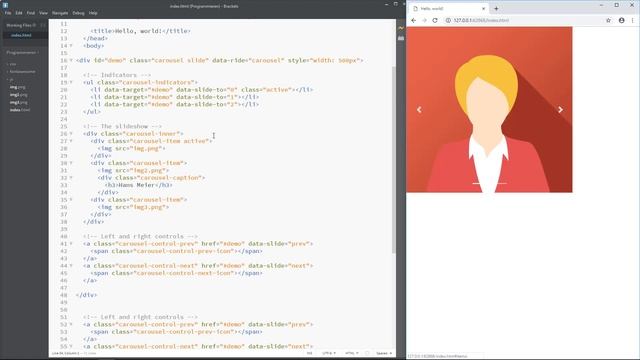Open the Chrome three-dot menu
Image resolution: width=640 pixels, height=360 pixels.
(x=633, y=20)
